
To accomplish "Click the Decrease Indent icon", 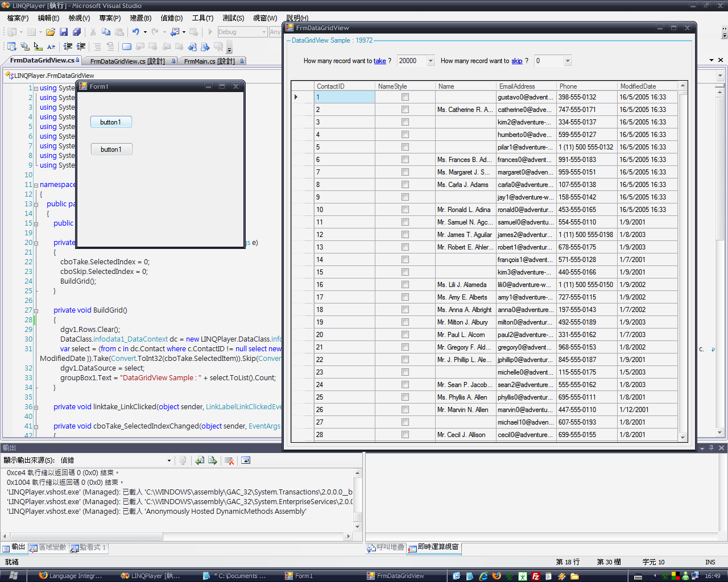I will [68, 47].
